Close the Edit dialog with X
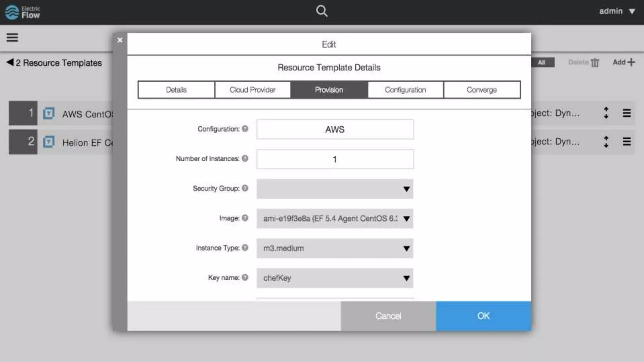This screenshot has height=362, width=644. coord(120,40)
